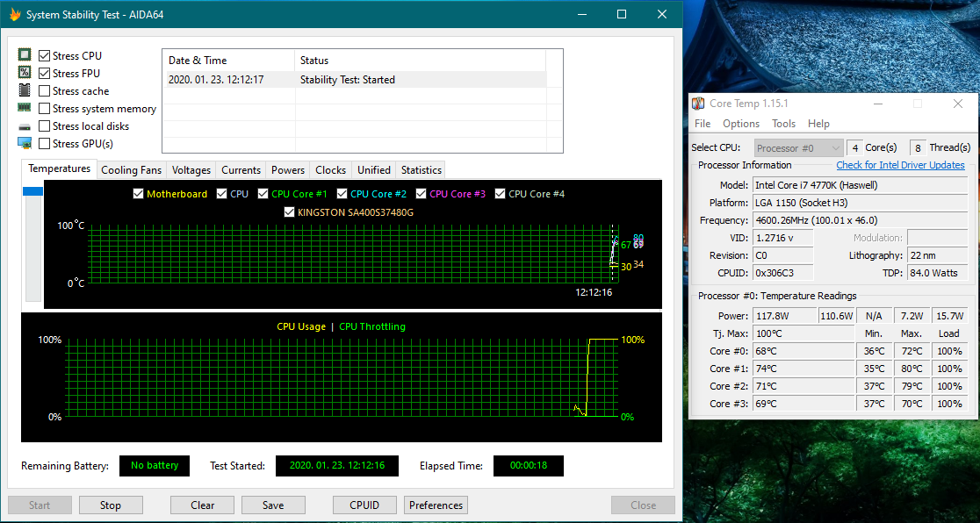Click the No battery indicator
This screenshot has width=980, height=523.
155,465
